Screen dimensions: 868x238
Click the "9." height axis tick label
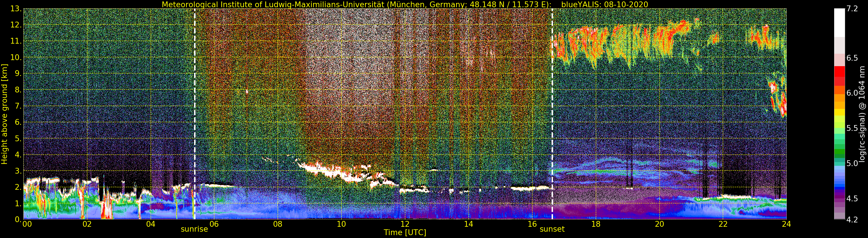click(18, 73)
